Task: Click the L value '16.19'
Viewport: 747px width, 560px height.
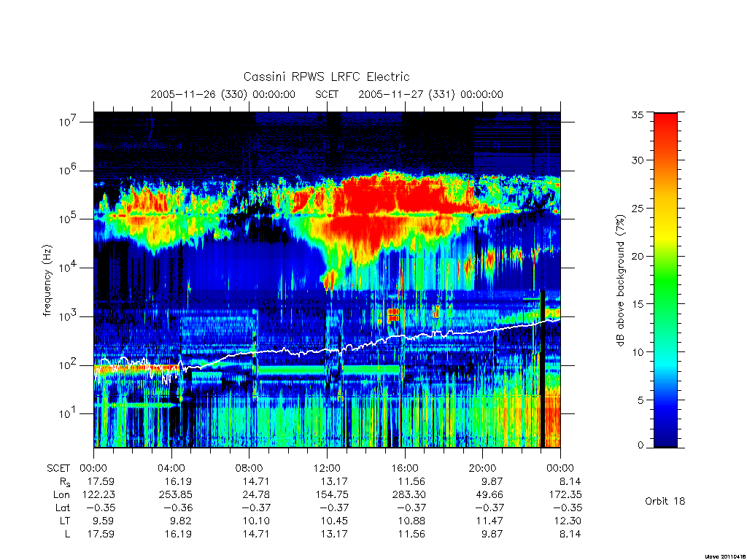Action: (178, 534)
